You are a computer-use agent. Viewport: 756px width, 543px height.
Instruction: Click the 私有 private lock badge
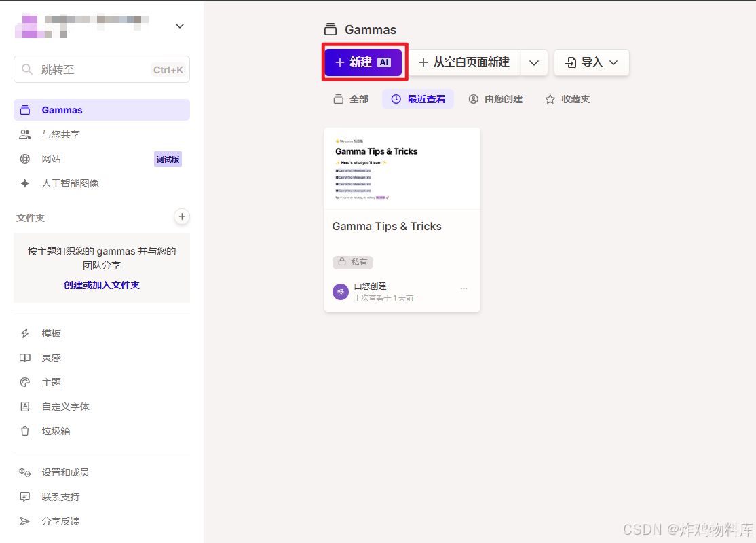point(352,262)
